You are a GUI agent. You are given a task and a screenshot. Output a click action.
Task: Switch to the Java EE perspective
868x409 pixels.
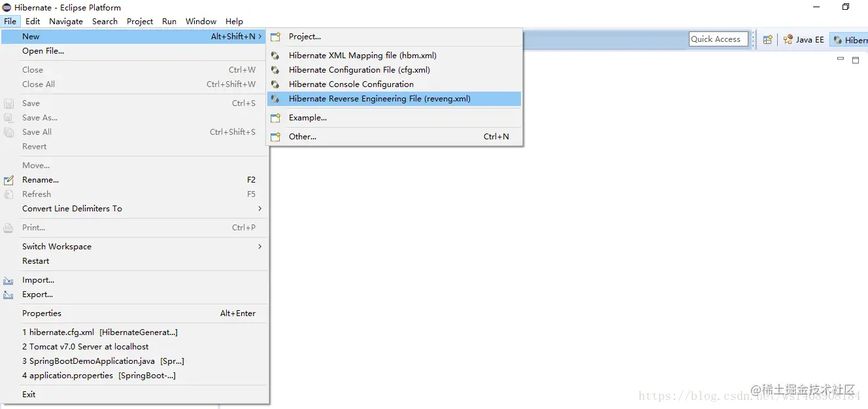[x=804, y=39]
